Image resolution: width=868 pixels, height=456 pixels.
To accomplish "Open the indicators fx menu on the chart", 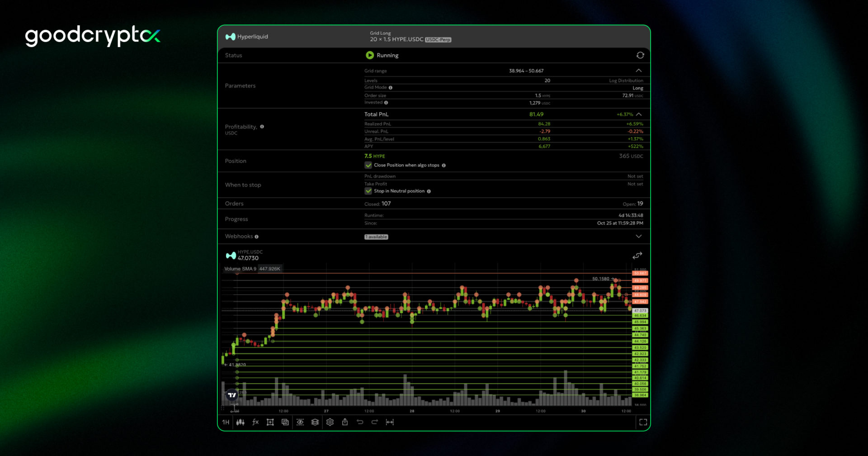I will click(255, 422).
